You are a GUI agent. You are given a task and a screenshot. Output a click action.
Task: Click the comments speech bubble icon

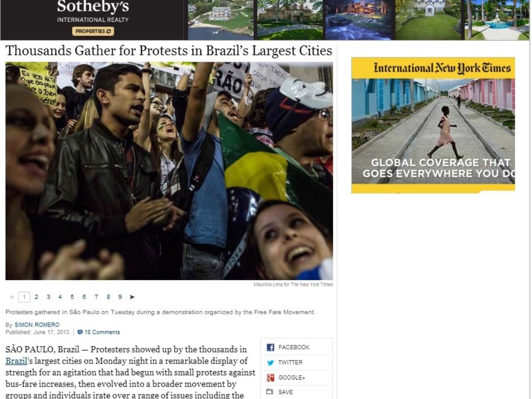80,332
